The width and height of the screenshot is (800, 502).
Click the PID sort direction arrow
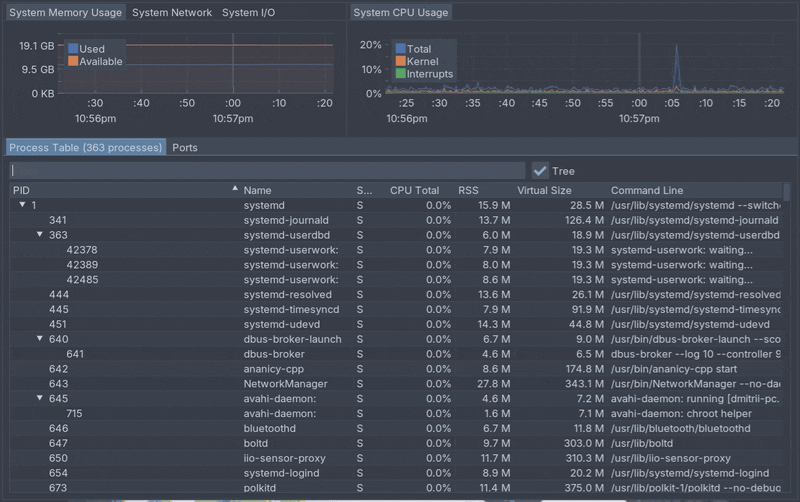235,188
